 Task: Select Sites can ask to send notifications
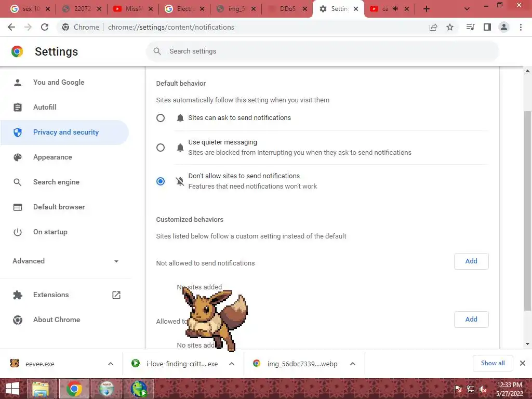tap(161, 118)
